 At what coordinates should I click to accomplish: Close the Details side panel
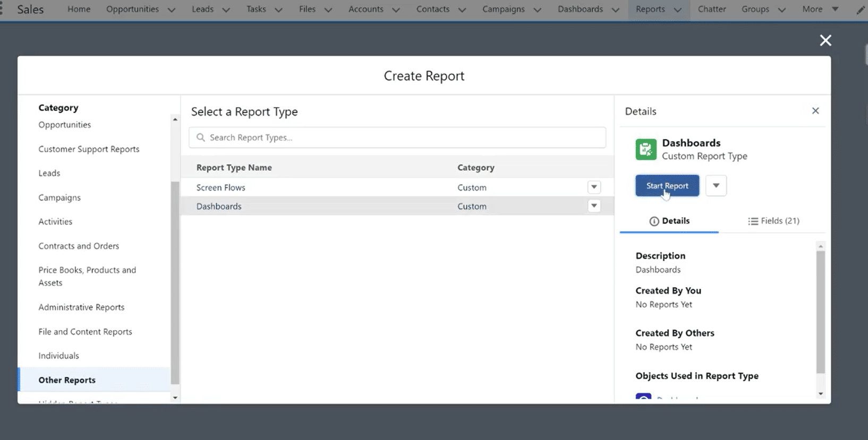pos(815,111)
